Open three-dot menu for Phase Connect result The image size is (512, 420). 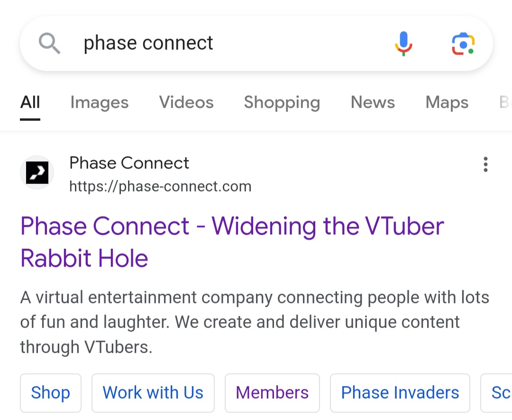(x=485, y=164)
